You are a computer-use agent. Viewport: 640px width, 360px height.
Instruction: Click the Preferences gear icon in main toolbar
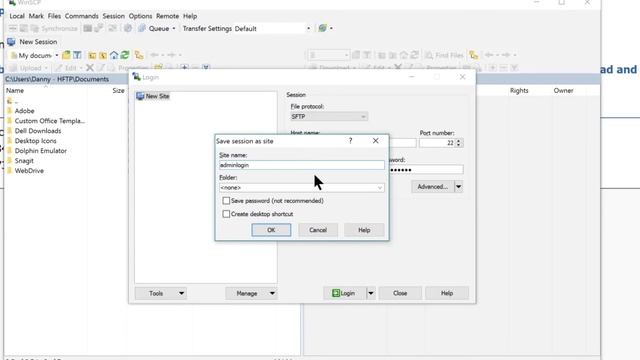tap(128, 28)
